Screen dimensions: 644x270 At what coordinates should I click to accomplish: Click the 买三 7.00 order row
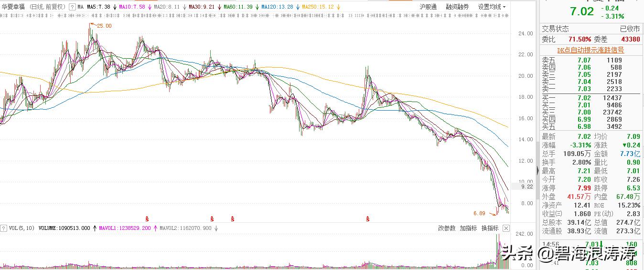(x=590, y=112)
